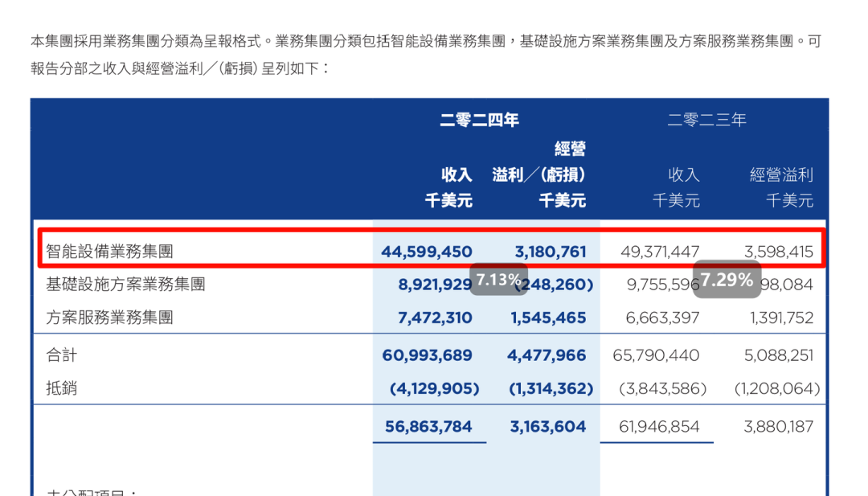This screenshot has height=496, width=868.
Task: Click the 方案服務業務集團 row label
Action: 109,318
